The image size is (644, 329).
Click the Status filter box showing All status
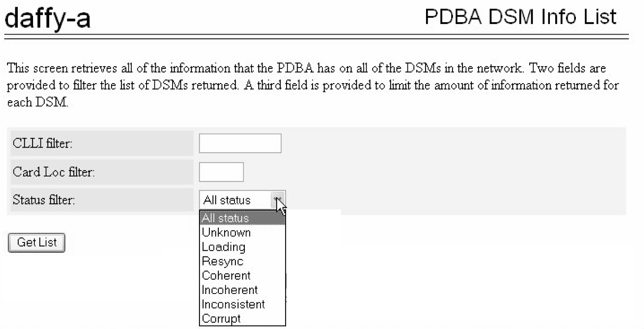(x=235, y=200)
